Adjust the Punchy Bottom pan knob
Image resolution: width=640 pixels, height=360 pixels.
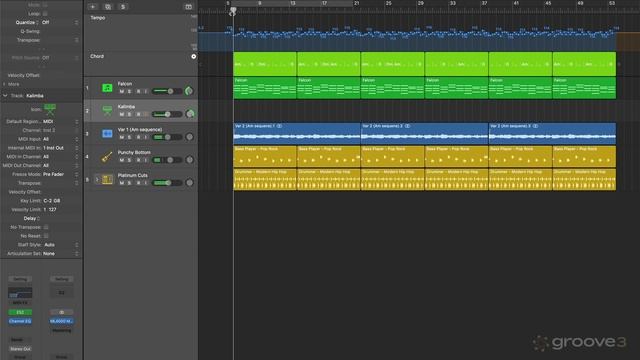(x=189, y=160)
